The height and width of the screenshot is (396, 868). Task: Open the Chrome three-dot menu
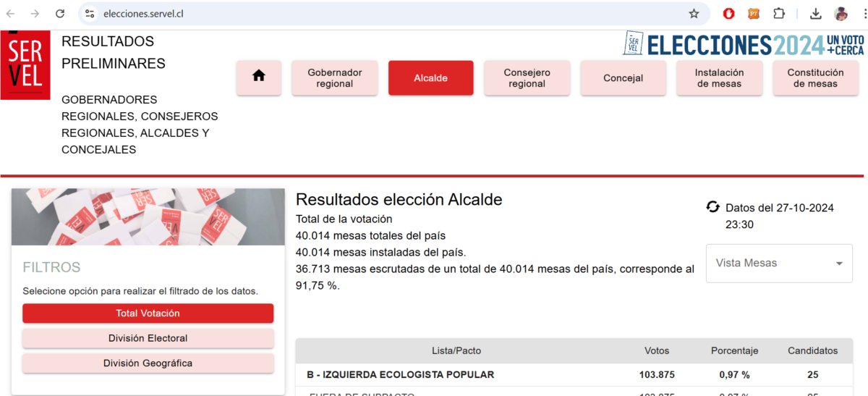click(859, 14)
